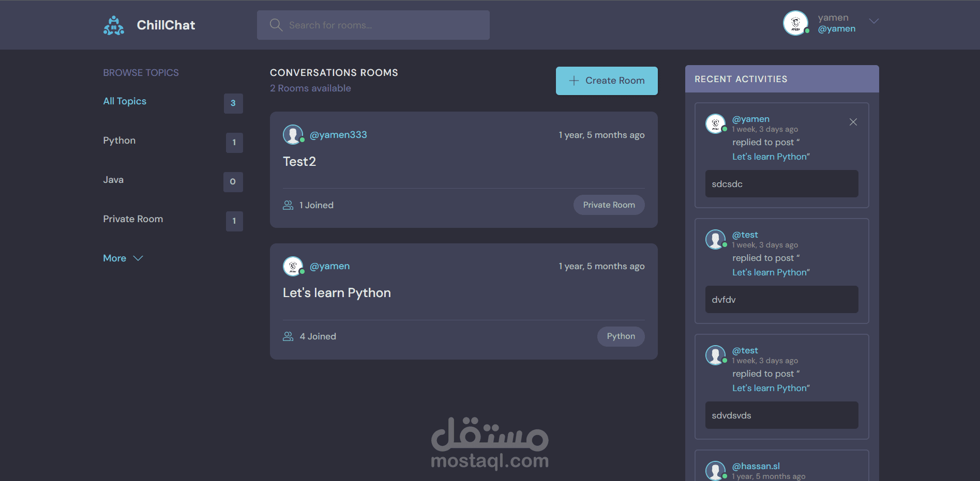Click the @yamen handle in the header
980x481 pixels.
coord(837,29)
